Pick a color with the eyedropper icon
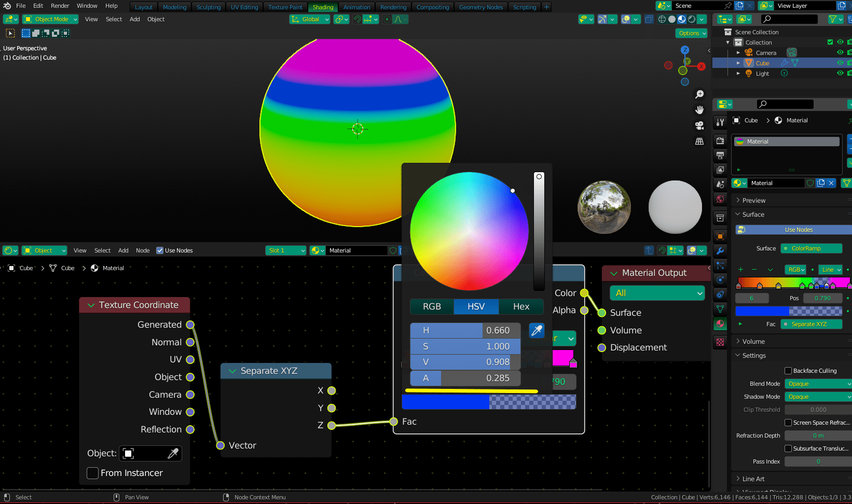Viewport: 852px width, 504px height. [537, 330]
